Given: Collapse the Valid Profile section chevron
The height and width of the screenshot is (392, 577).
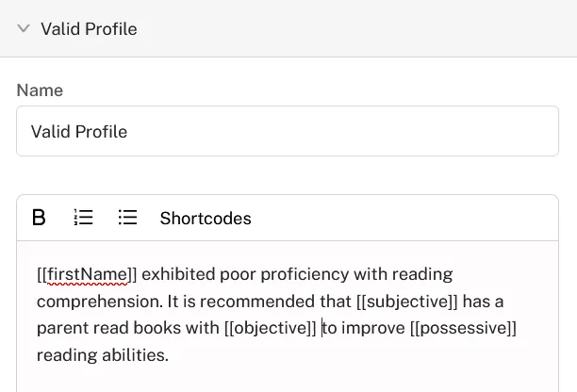Looking at the screenshot, I should (24, 28).
